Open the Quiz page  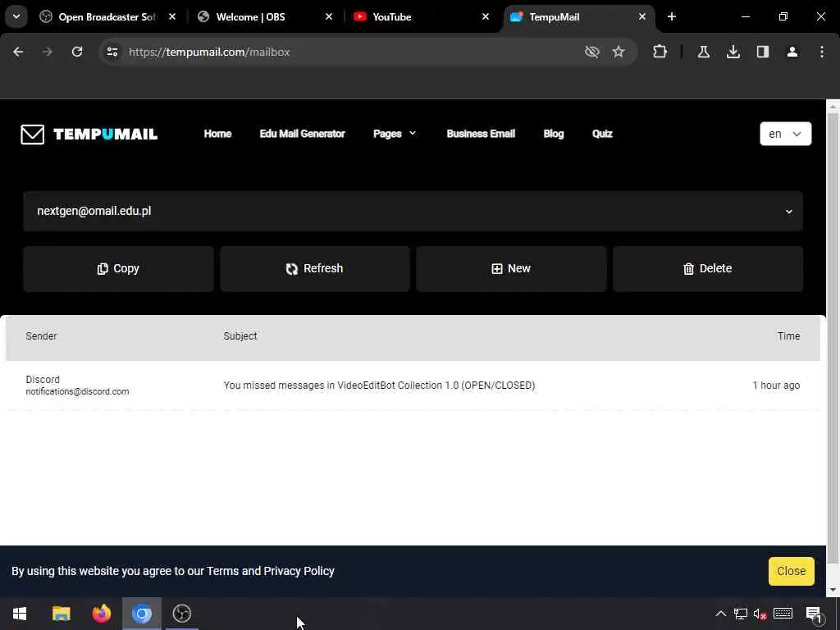602,134
